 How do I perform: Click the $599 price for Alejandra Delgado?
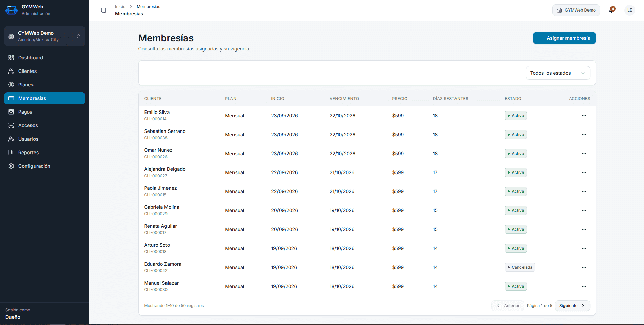point(398,172)
